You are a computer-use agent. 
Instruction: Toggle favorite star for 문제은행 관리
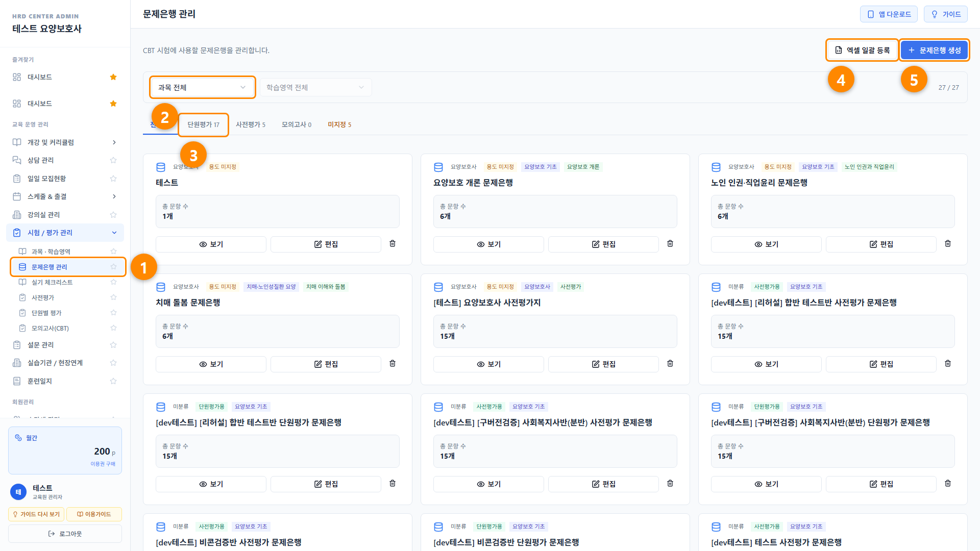pyautogui.click(x=113, y=267)
